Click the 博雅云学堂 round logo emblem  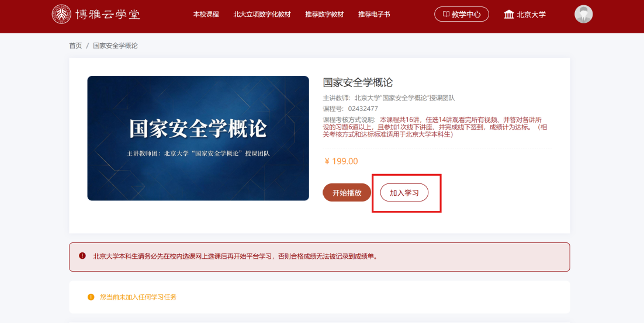click(x=61, y=15)
